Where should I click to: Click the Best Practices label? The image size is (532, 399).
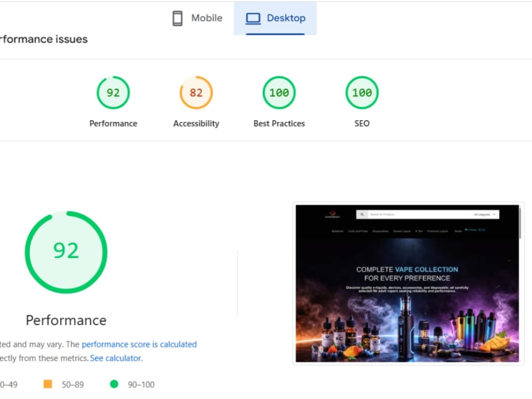pos(279,123)
